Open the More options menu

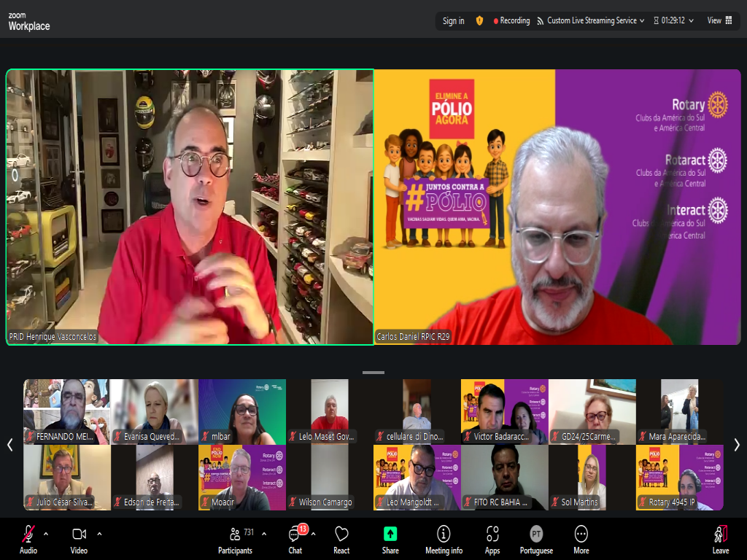(x=581, y=540)
